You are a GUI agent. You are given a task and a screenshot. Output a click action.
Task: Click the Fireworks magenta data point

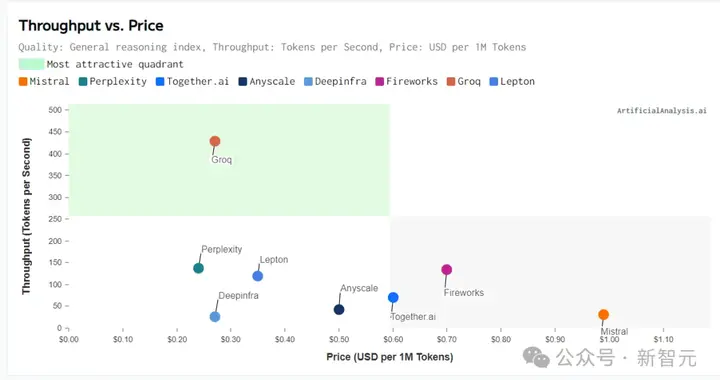point(446,269)
